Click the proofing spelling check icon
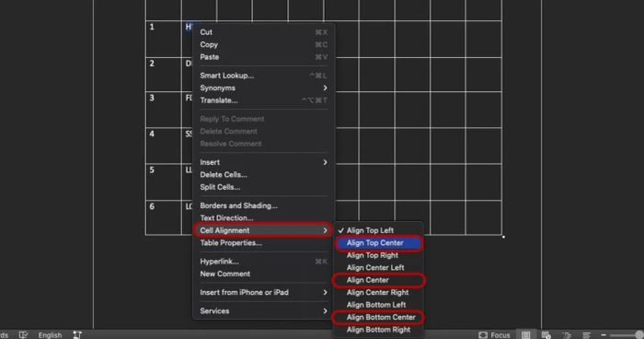The image size is (644, 339). [x=24, y=335]
